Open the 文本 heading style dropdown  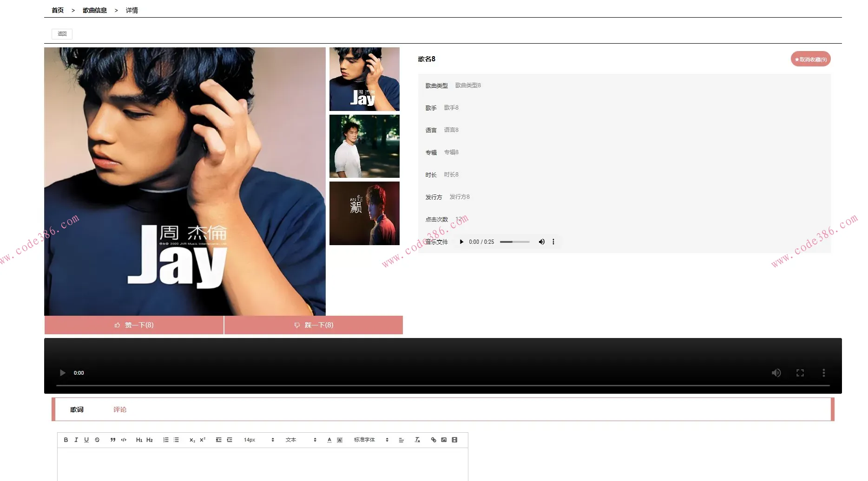[301, 440]
